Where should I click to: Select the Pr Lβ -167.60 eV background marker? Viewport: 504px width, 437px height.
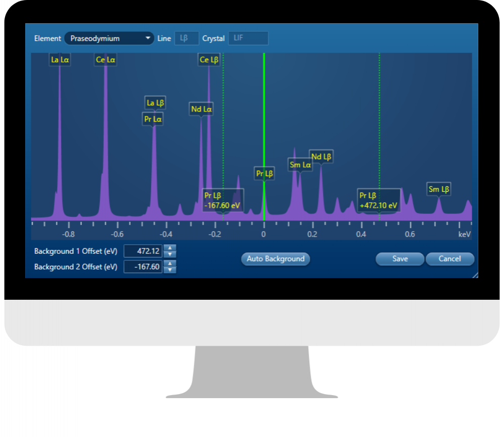(223, 201)
